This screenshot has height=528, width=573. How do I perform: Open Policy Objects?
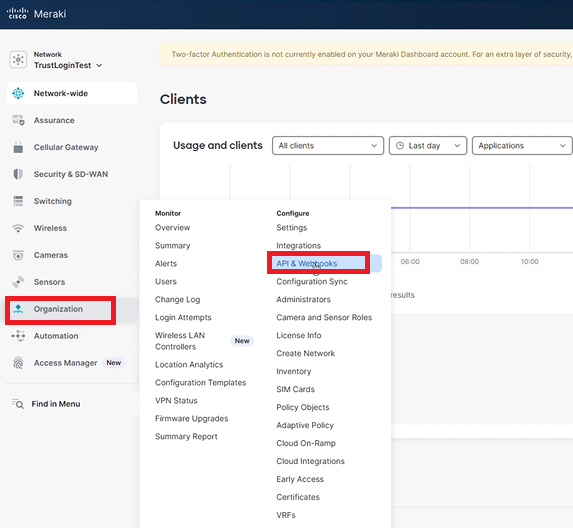(303, 407)
